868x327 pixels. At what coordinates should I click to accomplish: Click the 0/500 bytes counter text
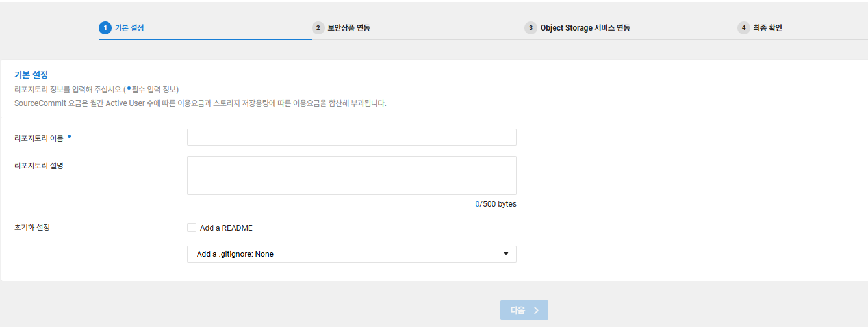[496, 204]
